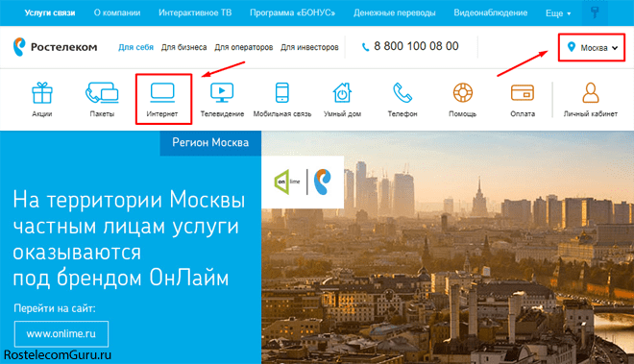Select the Для операторов tab
This screenshot has height=364, width=634.
coord(243,47)
